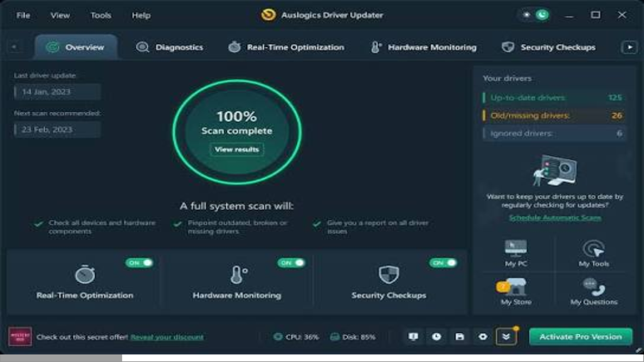Image resolution: width=644 pixels, height=362 pixels.
Task: Click Real-Time Optimization label in the card
Action: 85,295
